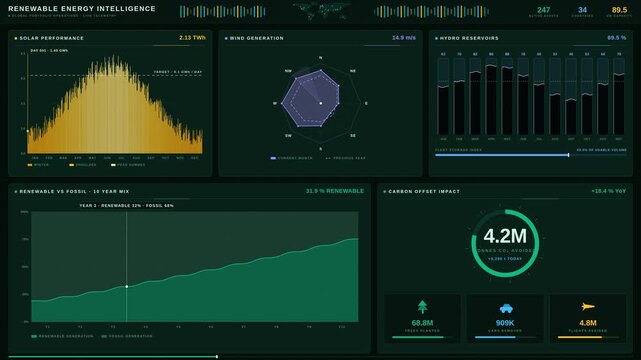Screen dimensions: 641x360
Task: Click the Target line label in solar chart
Action: [x=178, y=72]
